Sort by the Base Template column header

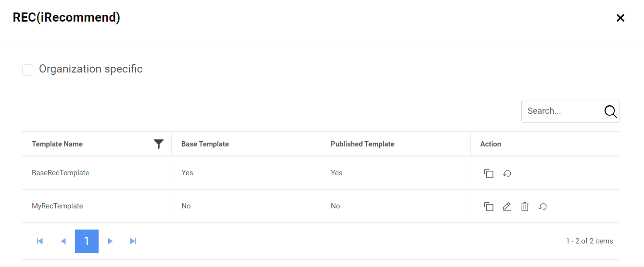click(205, 144)
